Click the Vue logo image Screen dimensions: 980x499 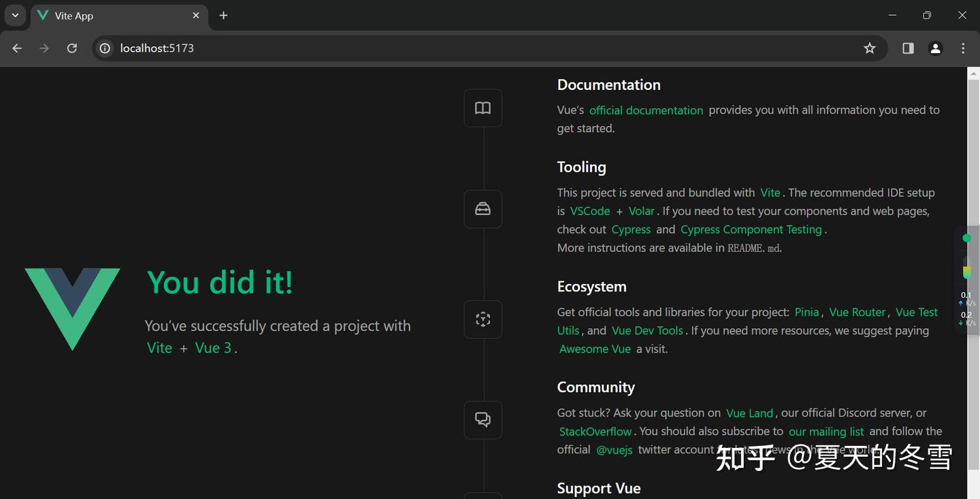[73, 309]
